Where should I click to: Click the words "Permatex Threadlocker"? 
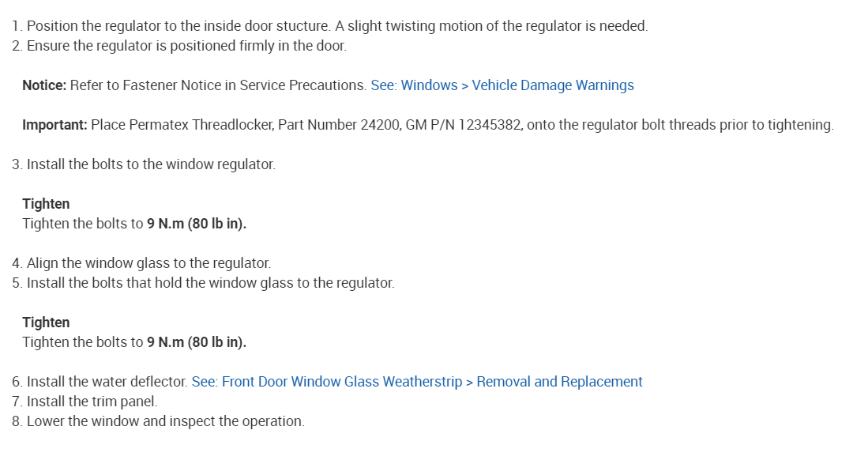(194, 125)
